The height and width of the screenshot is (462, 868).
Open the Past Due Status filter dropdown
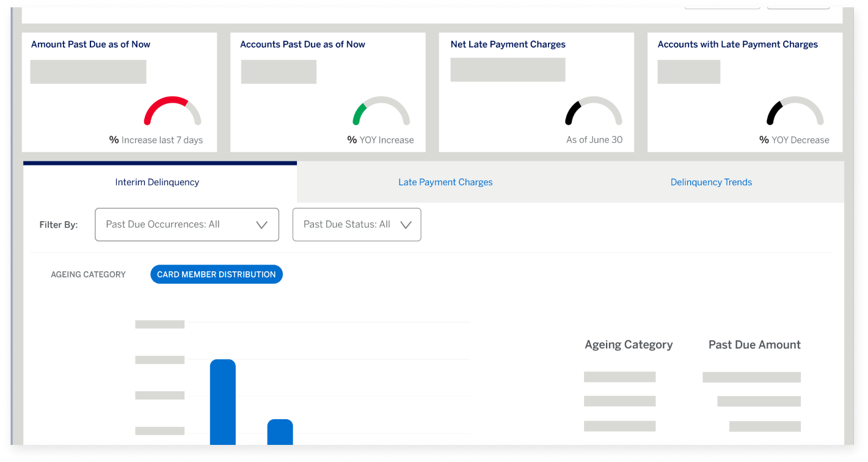click(357, 224)
